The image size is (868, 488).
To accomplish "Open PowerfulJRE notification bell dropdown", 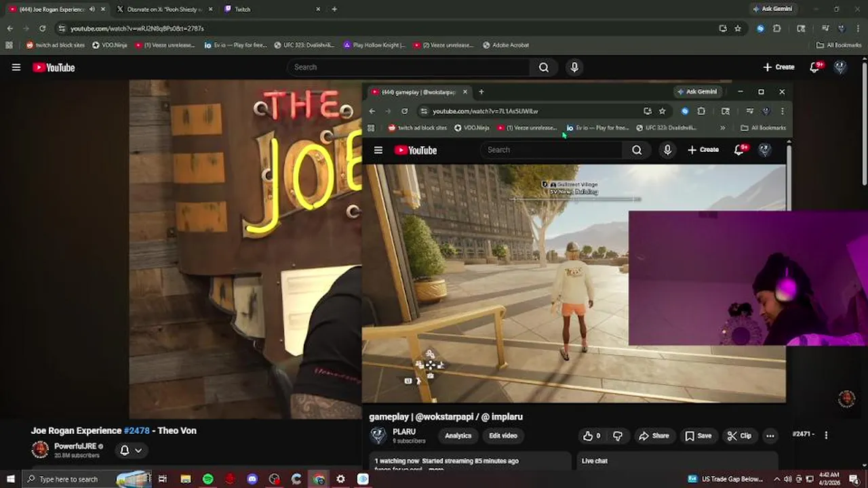I will coord(131,450).
